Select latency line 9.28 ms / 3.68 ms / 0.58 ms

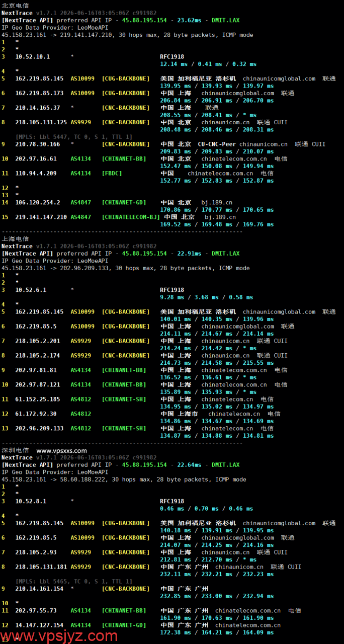tap(207, 297)
